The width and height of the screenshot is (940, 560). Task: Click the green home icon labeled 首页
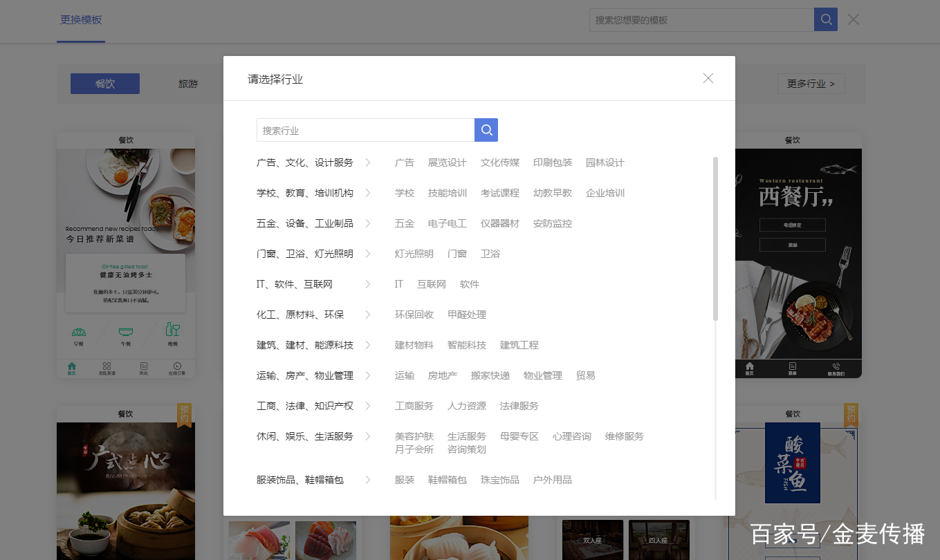point(72,366)
